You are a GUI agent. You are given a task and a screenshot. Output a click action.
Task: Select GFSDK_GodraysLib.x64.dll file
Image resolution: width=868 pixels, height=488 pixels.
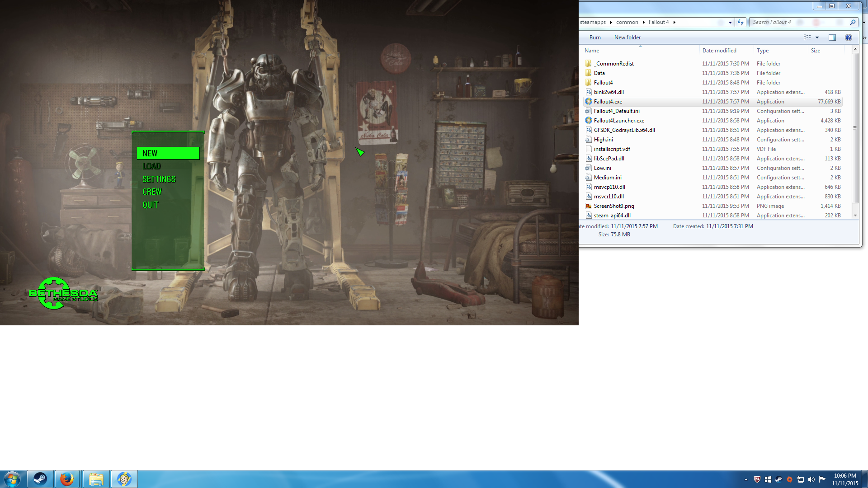(713, 130)
